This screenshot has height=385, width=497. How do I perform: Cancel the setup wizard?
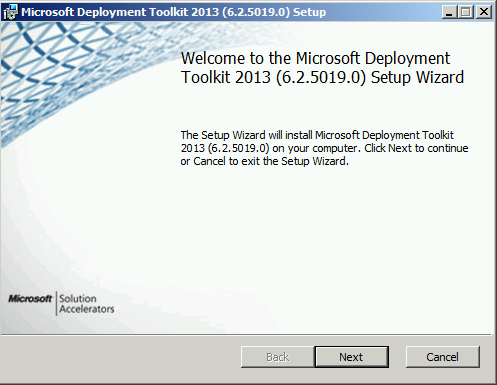coord(443,357)
